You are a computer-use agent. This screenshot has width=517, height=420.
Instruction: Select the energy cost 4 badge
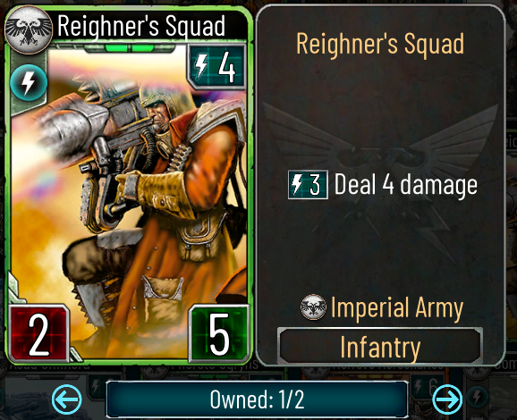click(217, 66)
